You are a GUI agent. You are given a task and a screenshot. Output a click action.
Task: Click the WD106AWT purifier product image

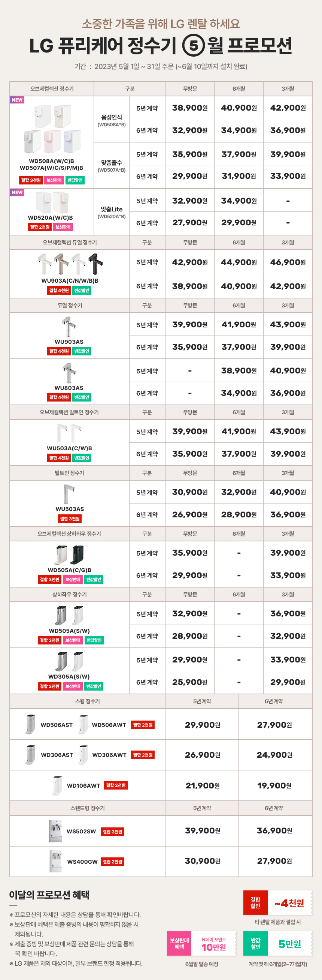[x=57, y=785]
